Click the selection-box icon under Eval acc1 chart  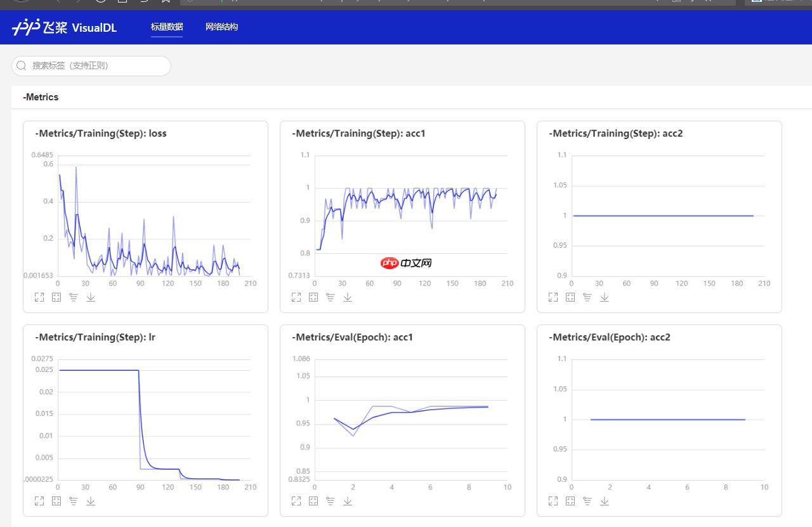click(x=313, y=501)
